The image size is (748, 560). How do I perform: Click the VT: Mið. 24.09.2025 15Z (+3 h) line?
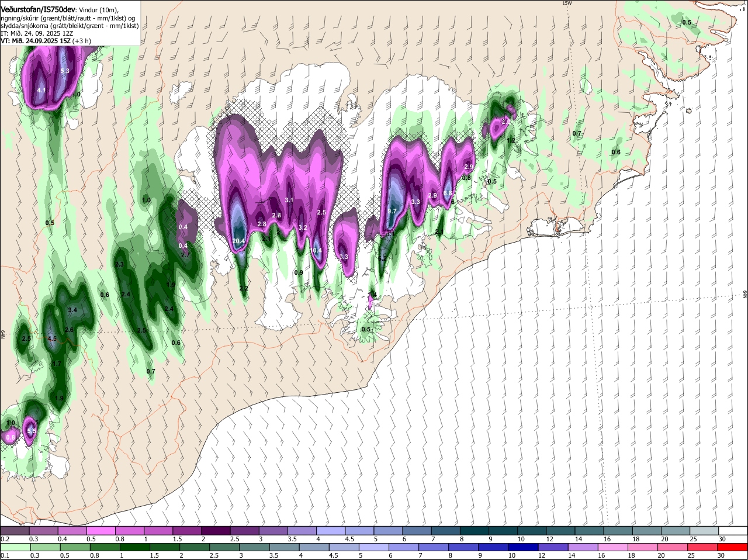45,41
